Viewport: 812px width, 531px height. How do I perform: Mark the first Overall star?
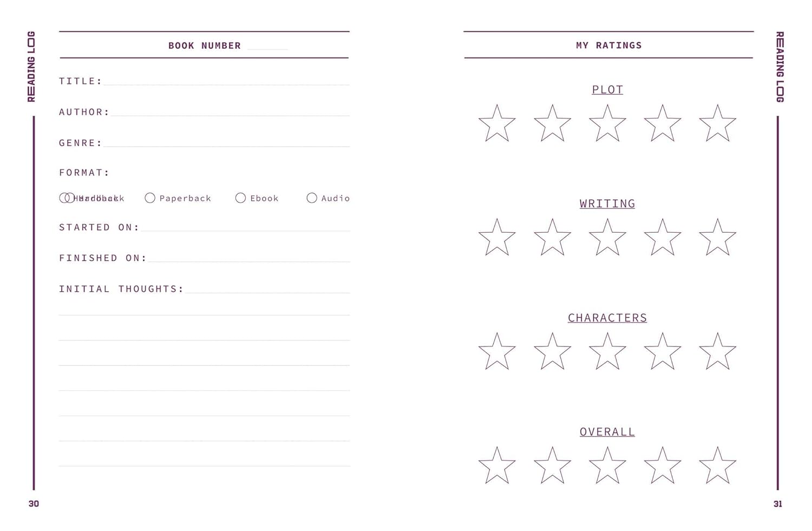point(497,466)
